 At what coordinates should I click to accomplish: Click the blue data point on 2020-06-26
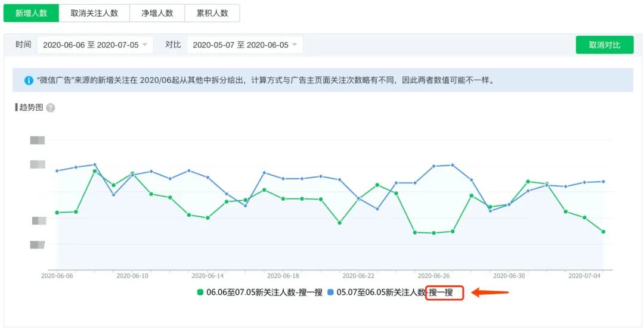434,166
